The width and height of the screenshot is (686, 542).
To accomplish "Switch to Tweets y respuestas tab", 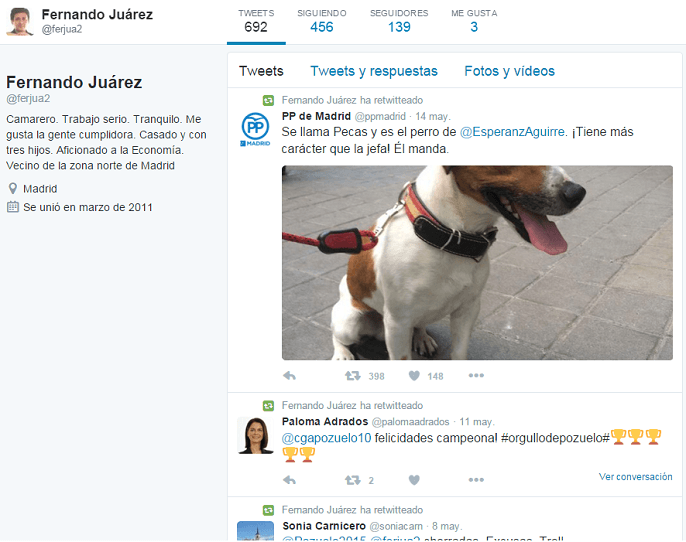I will pos(374,71).
